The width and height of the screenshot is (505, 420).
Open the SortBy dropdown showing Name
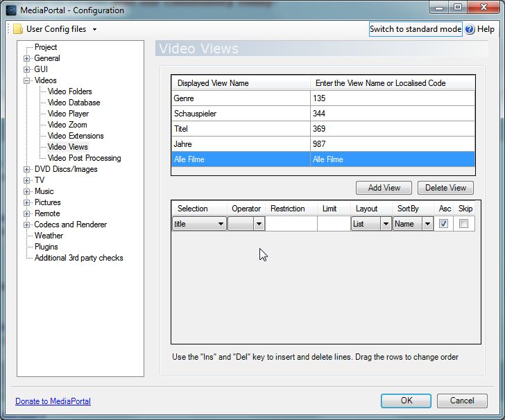427,224
